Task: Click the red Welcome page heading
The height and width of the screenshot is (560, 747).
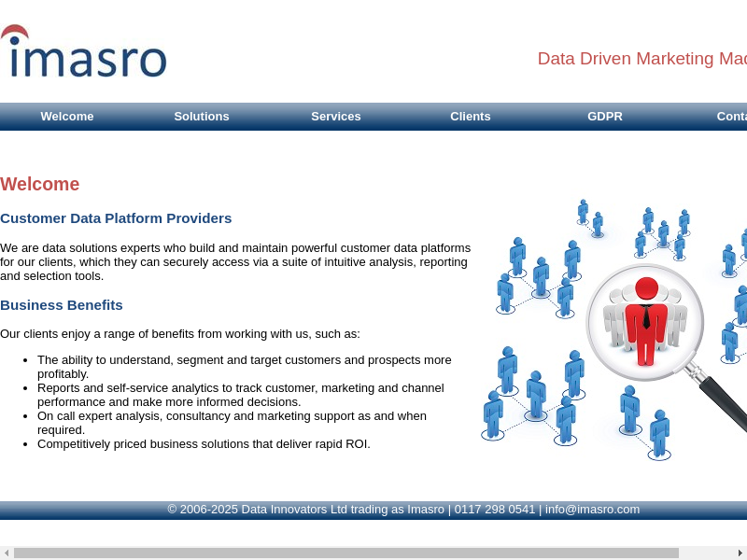Action: tap(40, 184)
